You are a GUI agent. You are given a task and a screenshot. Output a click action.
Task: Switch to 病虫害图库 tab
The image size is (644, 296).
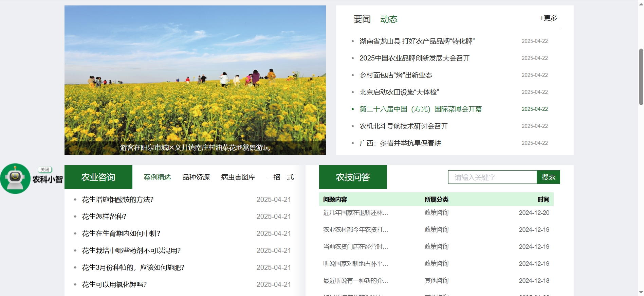coord(238,177)
